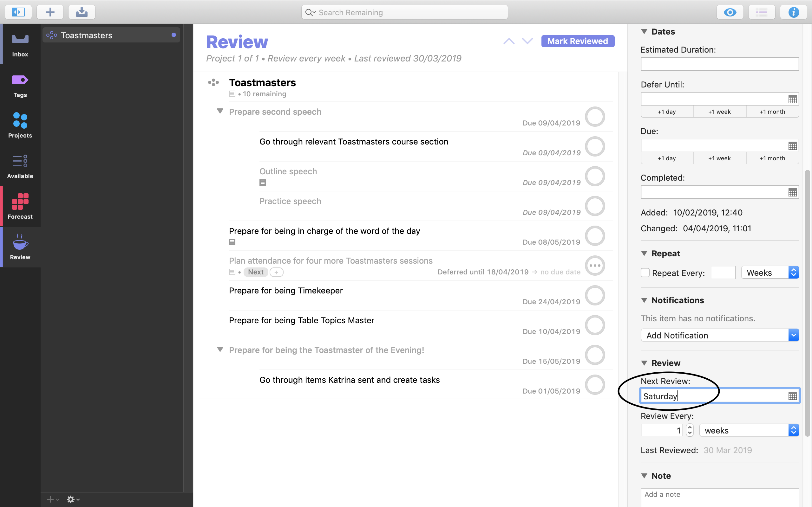Click the ellipsis menu on deferred task
Screen dimensions: 812x507
tap(595, 266)
